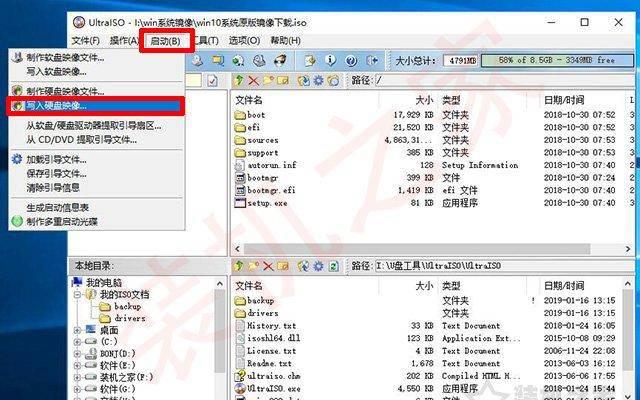
Task: Click the ISO list scroll-left arrow
Action: click(238, 249)
